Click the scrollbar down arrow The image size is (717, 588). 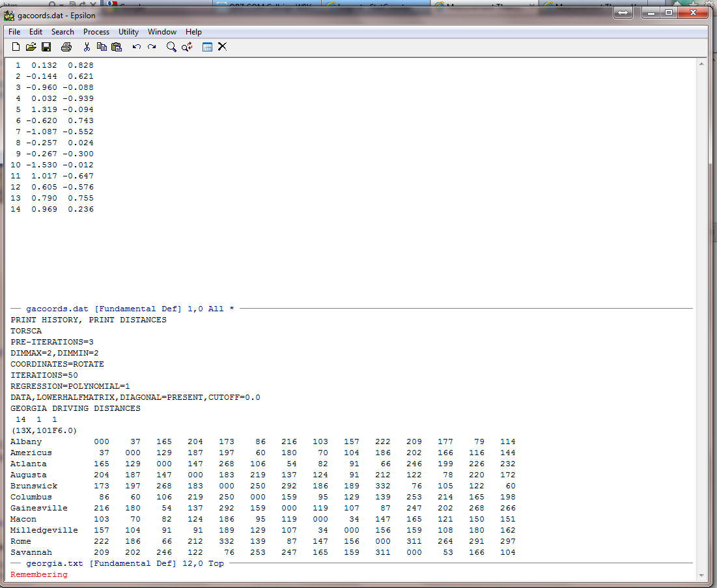701,575
